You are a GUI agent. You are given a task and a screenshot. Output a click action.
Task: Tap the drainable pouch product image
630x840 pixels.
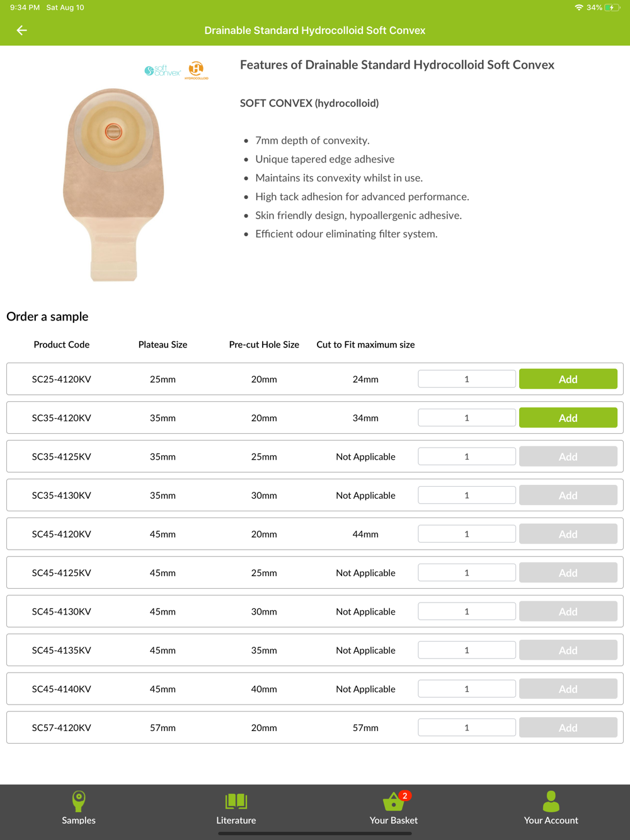pos(113,184)
